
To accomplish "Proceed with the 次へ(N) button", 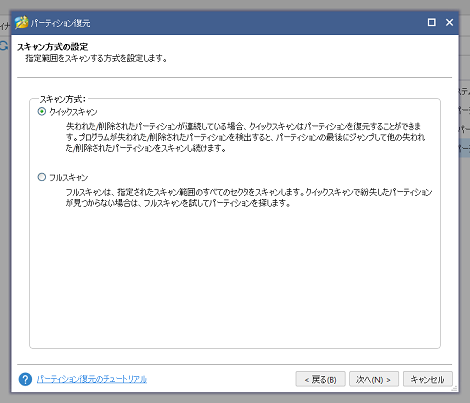I will 374,379.
